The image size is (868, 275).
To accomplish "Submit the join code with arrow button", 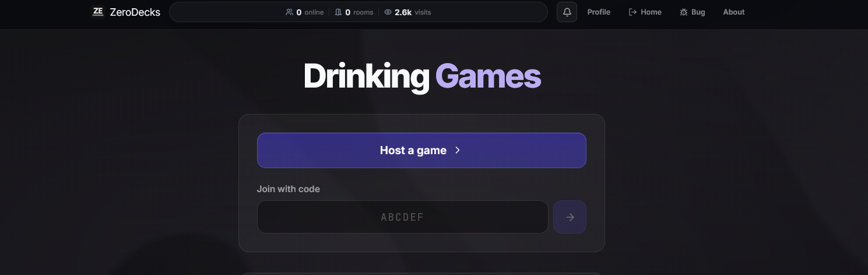I will coord(570,217).
